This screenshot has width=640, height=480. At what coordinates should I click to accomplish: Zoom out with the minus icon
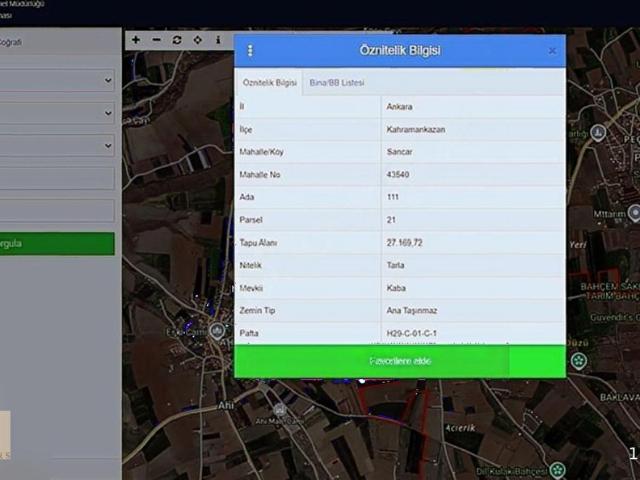[156, 40]
